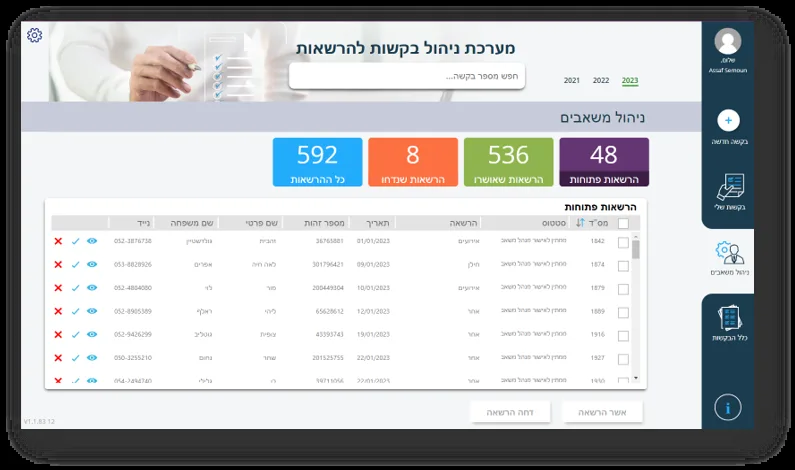View request 1842 with the eye icon

[92, 241]
